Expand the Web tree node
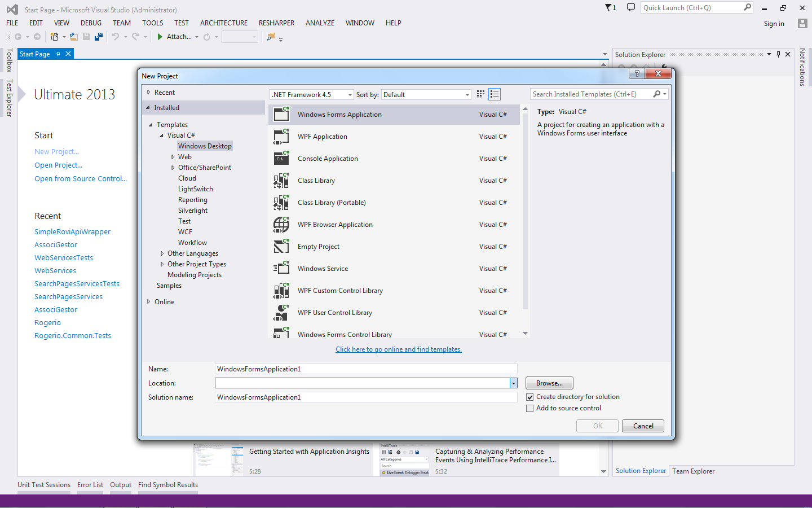The width and height of the screenshot is (812, 508). (x=173, y=157)
